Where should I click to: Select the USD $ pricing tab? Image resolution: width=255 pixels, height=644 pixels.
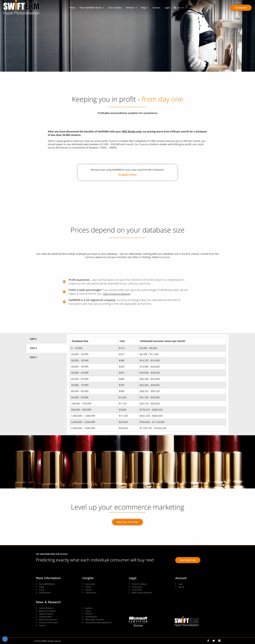pyautogui.click(x=47, y=348)
